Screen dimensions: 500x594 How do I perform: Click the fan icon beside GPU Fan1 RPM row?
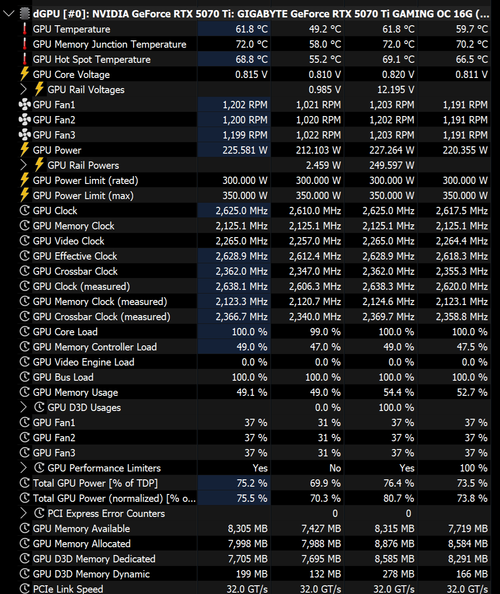coord(25,105)
